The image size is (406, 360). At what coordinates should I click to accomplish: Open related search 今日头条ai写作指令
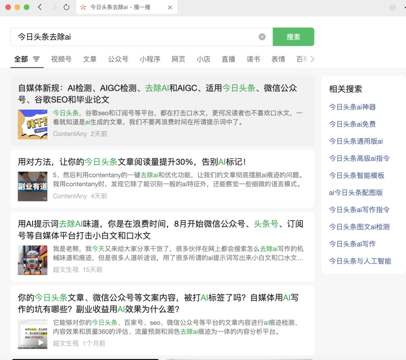pyautogui.click(x=359, y=210)
